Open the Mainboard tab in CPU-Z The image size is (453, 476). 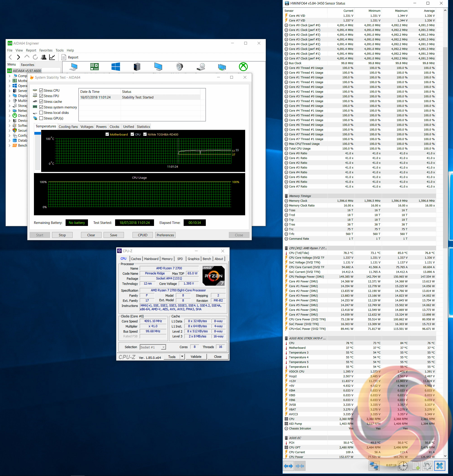(151, 259)
